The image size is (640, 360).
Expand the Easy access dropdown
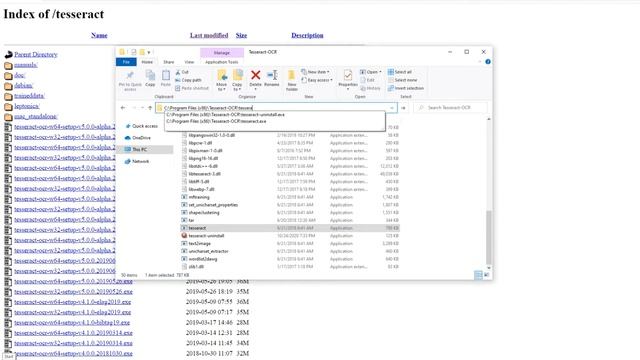(x=317, y=80)
